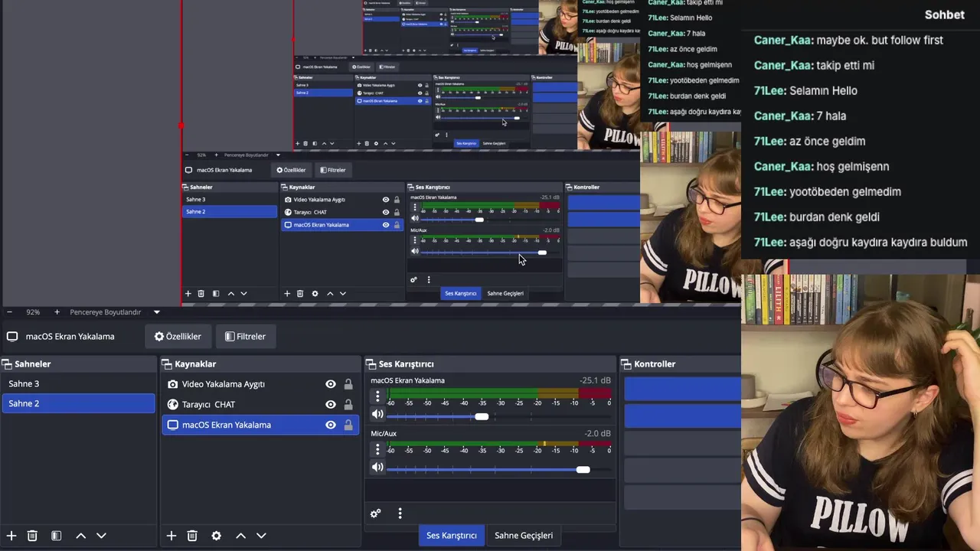
Task: Mute the Mic/Aux audio channel
Action: 377,468
